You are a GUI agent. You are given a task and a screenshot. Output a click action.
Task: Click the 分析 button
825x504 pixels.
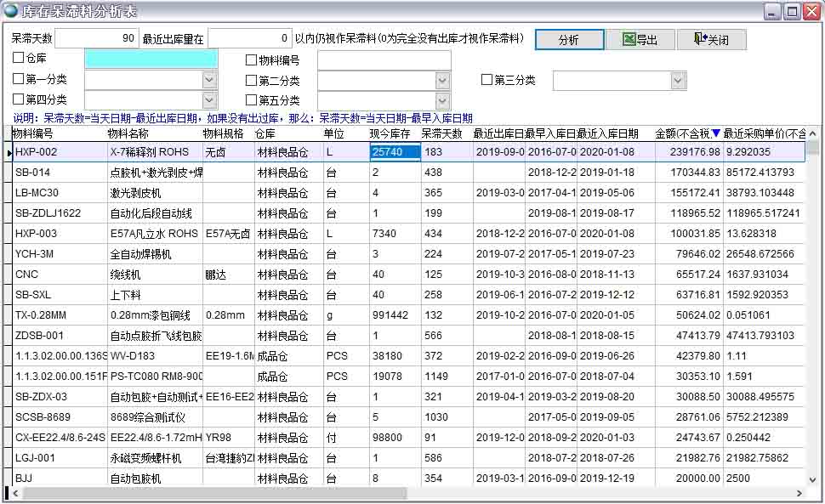(x=569, y=40)
